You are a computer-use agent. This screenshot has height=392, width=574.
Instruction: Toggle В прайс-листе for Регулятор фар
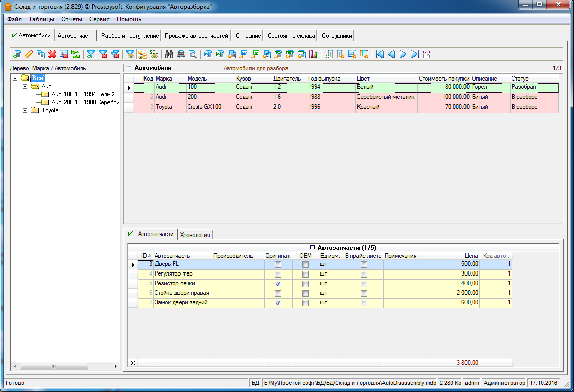pyautogui.click(x=364, y=275)
